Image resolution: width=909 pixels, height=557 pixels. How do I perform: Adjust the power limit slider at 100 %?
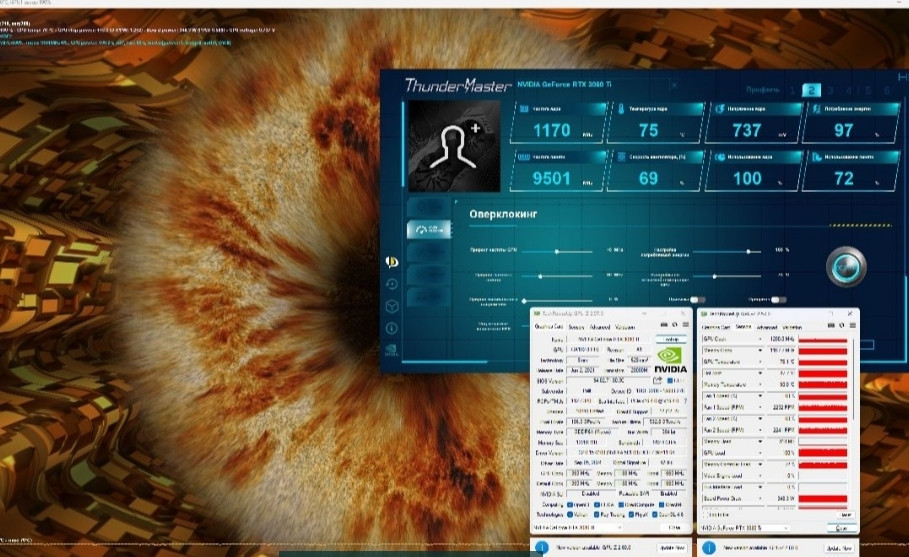tap(726, 251)
